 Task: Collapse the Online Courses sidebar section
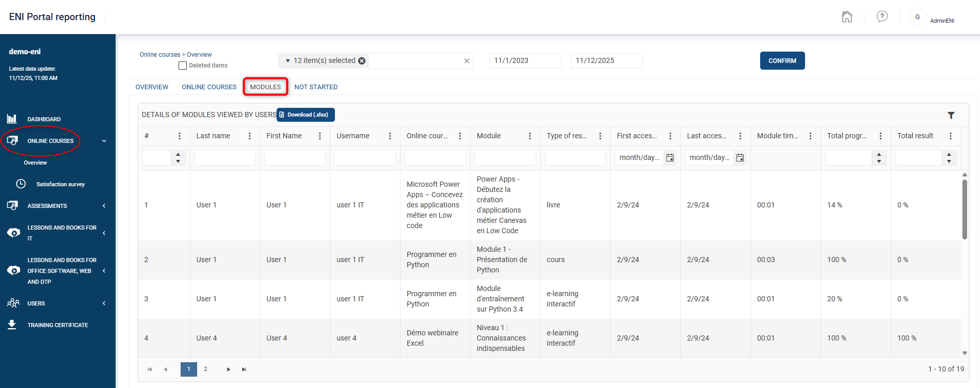pyautogui.click(x=104, y=141)
